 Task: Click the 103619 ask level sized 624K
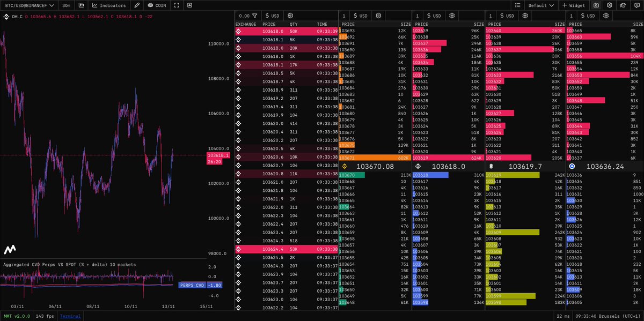tap(448, 158)
